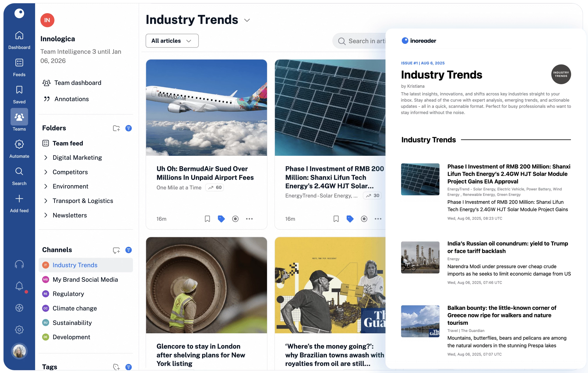Click the blue filter icon beside Channels

point(128,250)
